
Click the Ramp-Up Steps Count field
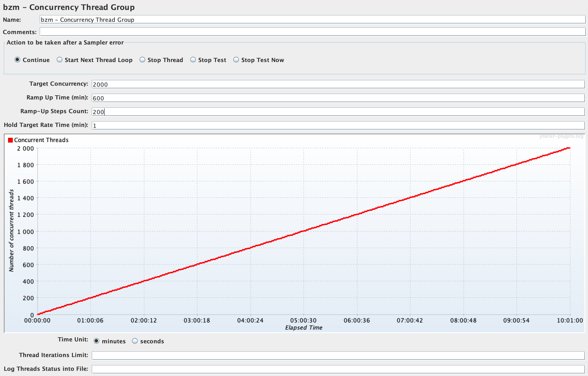coord(338,112)
